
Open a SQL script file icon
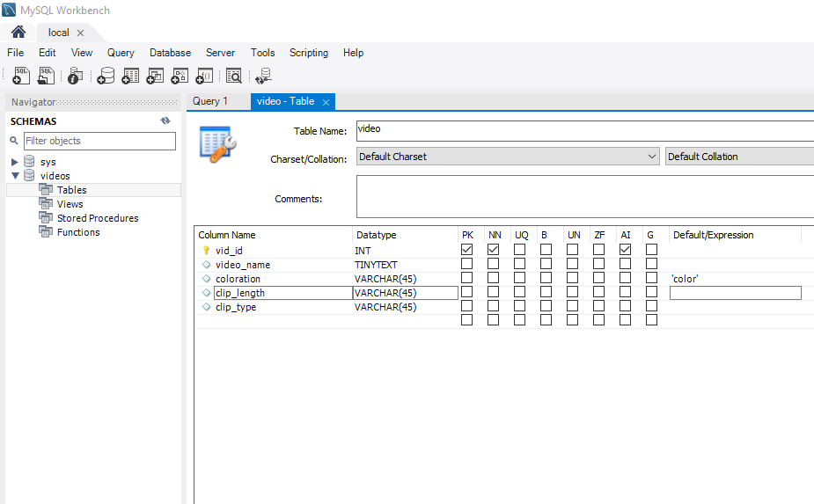pos(46,76)
